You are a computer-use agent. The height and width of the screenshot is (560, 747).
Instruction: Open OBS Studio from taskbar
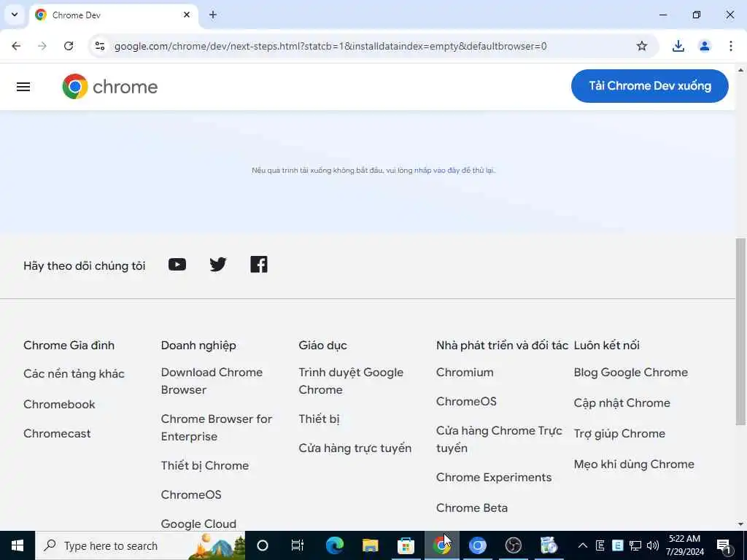coord(513,545)
